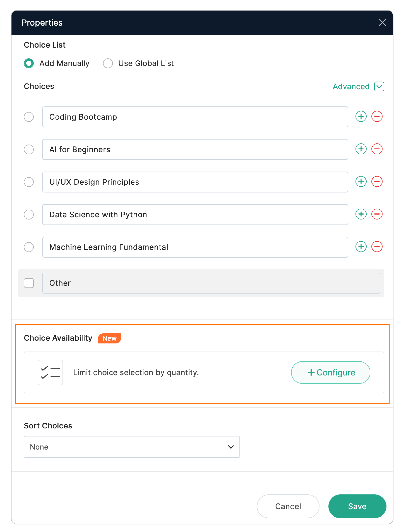The height and width of the screenshot is (532, 406).
Task: Add a choice below Machine Learning Fundamental
Action: (x=361, y=247)
